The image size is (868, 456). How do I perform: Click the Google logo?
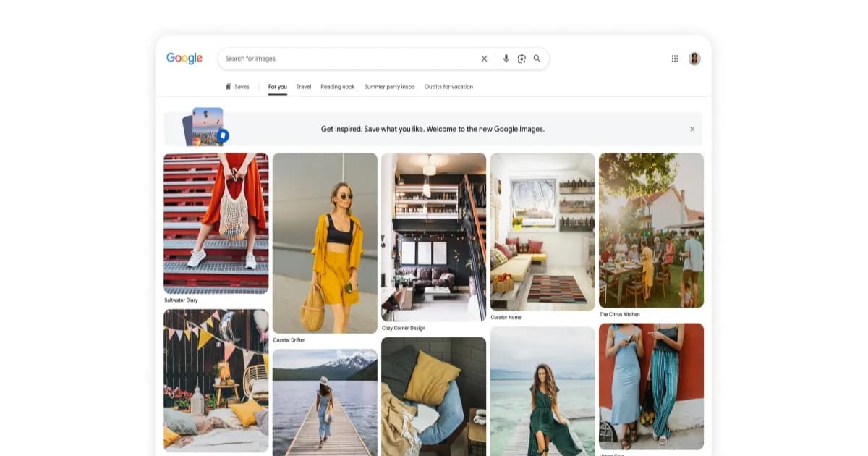184,59
